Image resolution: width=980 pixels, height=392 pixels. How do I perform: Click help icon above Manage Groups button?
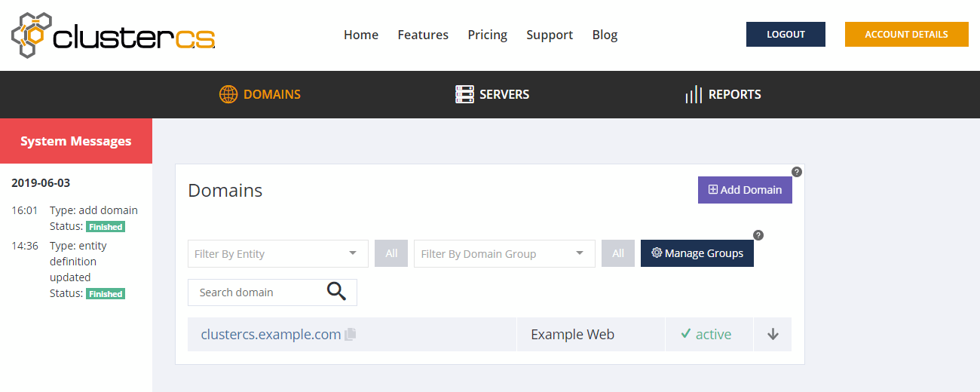point(758,235)
